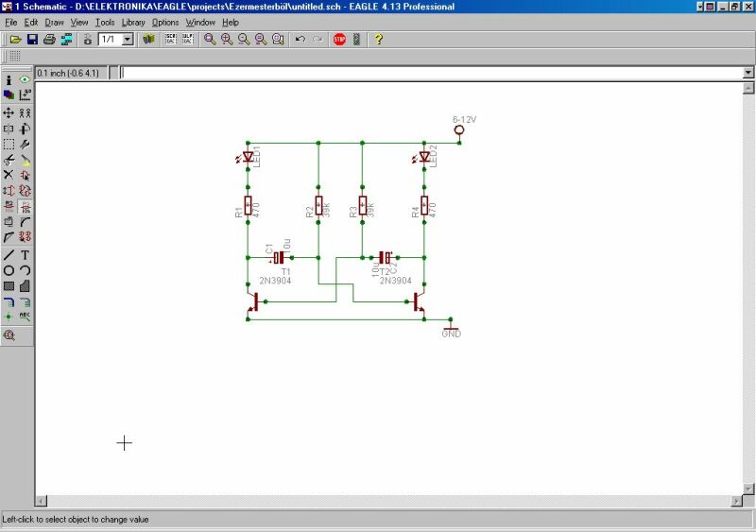
Task: Activate the Show eye tool
Action: [x=26, y=80]
